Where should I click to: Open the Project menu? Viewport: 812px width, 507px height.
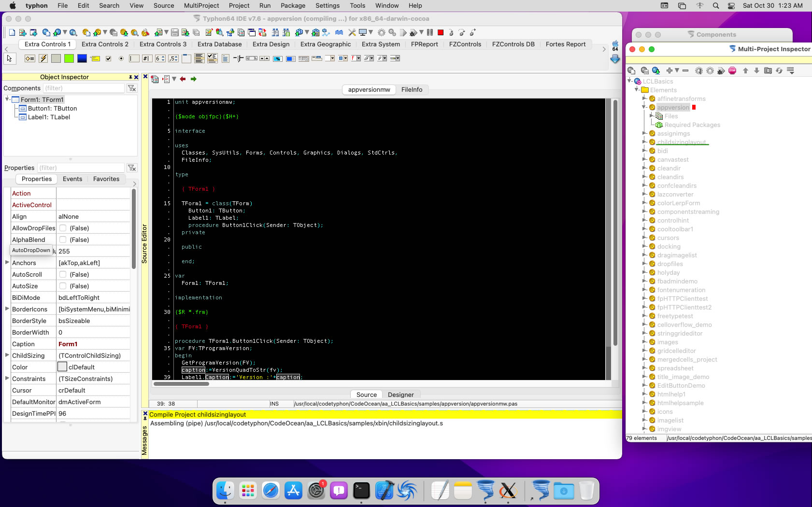point(239,5)
